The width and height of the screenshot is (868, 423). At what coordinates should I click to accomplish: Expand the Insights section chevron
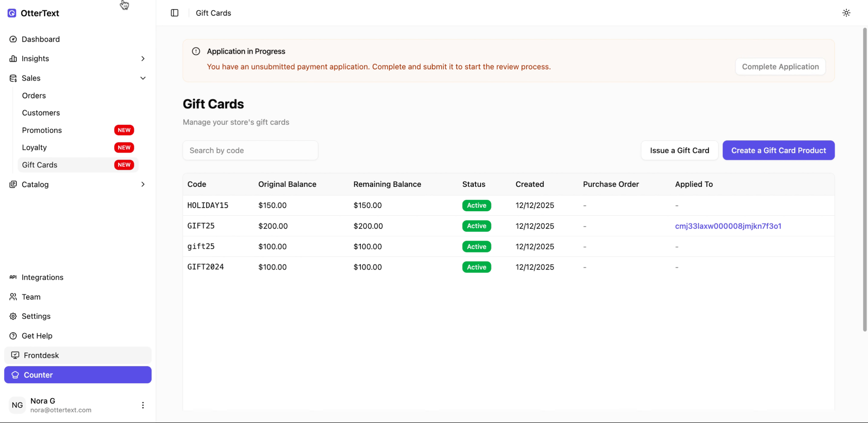click(x=143, y=59)
